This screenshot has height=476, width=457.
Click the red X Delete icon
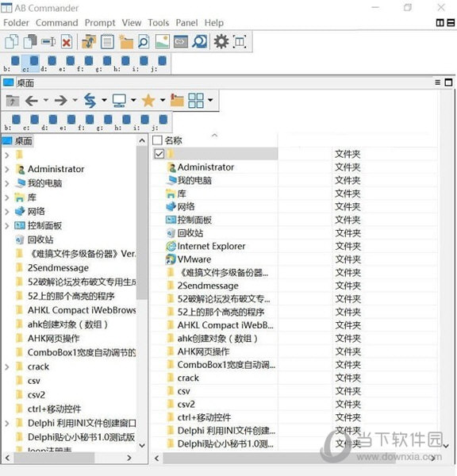[67, 41]
